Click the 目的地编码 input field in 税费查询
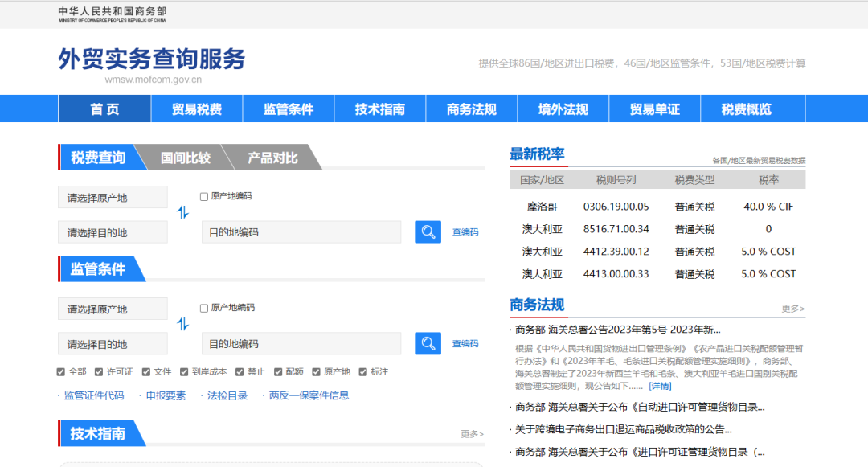This screenshot has width=868, height=467. click(301, 232)
